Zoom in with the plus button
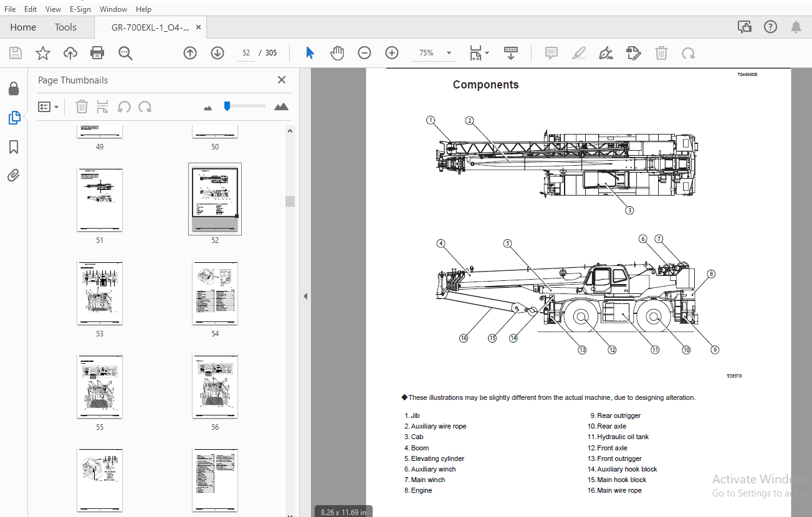This screenshot has height=517, width=812. tap(391, 53)
